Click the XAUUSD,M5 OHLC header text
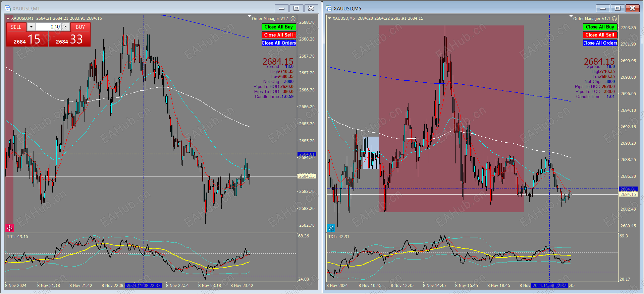This screenshot has width=644, height=294. pyautogui.click(x=378, y=18)
